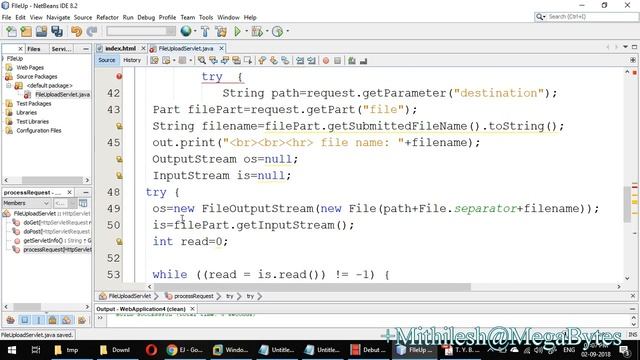640x360 pixels.
Task: Click the Debug Project icon
Action: coord(257,31)
